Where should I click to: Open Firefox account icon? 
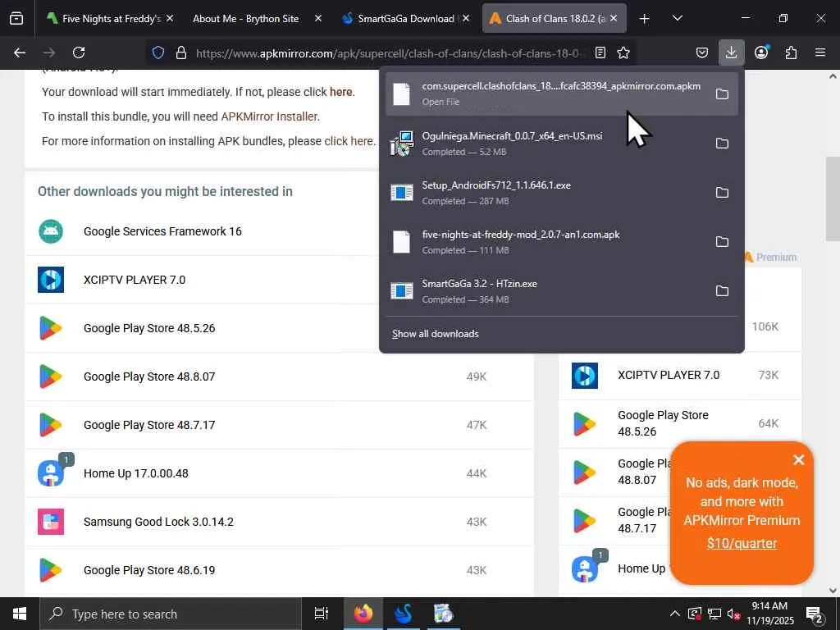pyautogui.click(x=761, y=52)
